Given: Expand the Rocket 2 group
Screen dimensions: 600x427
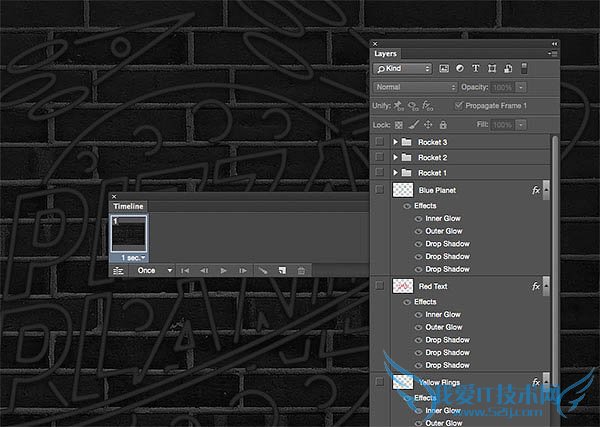Looking at the screenshot, I should click(396, 158).
